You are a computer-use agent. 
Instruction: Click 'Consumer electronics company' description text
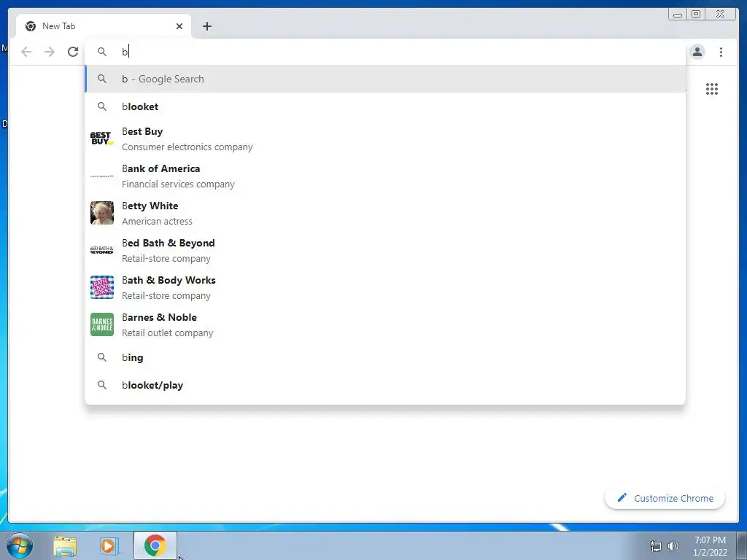point(187,147)
